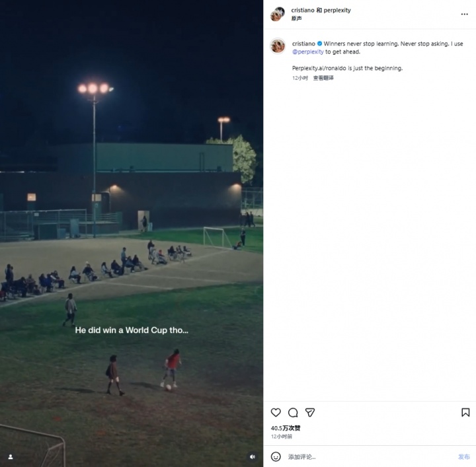Click the add comment input field
This screenshot has width=476, height=467.
[x=370, y=456]
